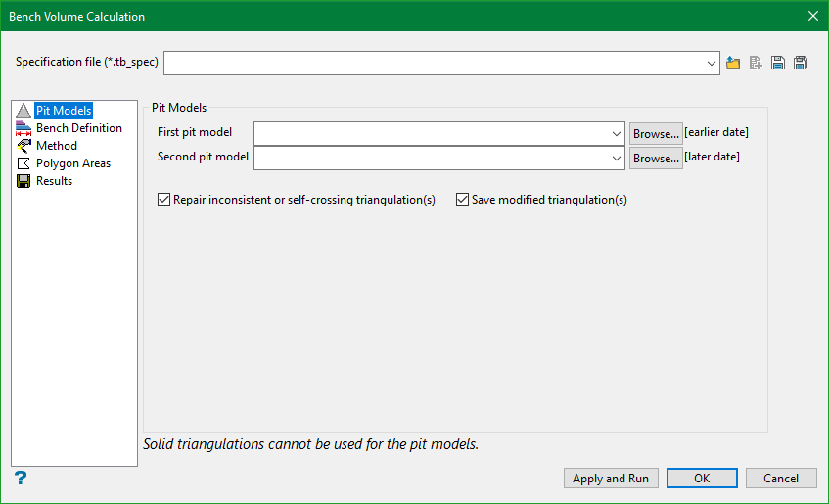Screen dimensions: 829x504
Task: Click the save specification as icon
Action: click(801, 63)
